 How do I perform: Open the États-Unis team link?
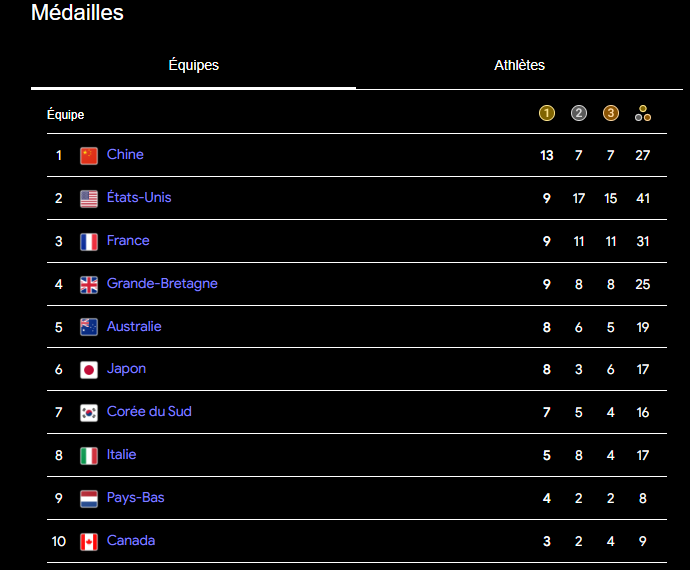tap(139, 198)
